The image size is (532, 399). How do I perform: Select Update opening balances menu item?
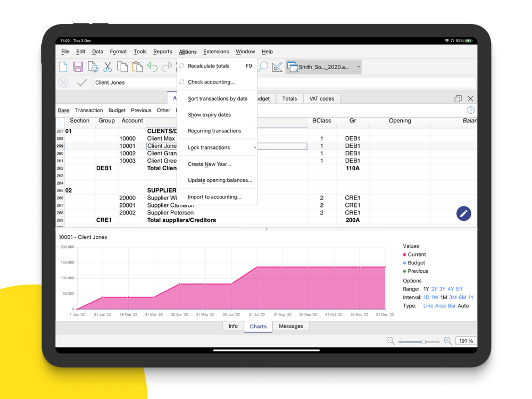point(217,180)
